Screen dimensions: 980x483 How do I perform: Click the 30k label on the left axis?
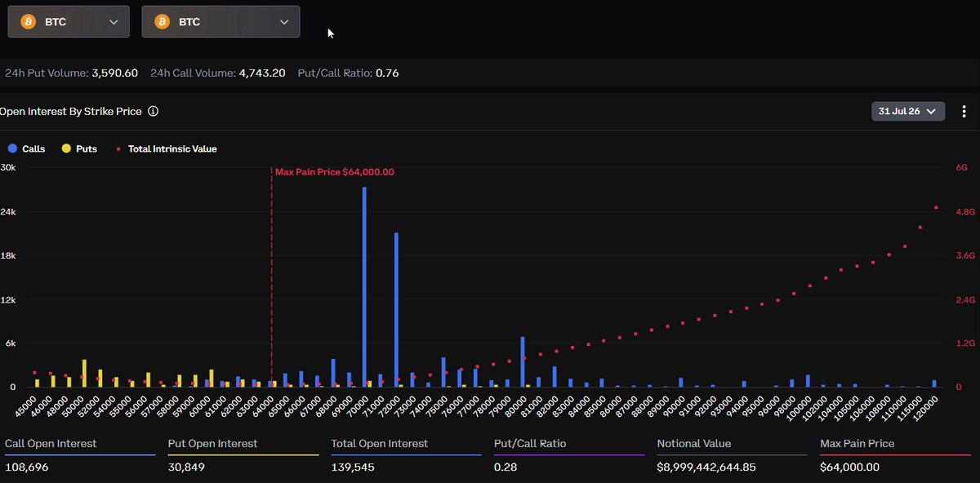click(x=8, y=167)
